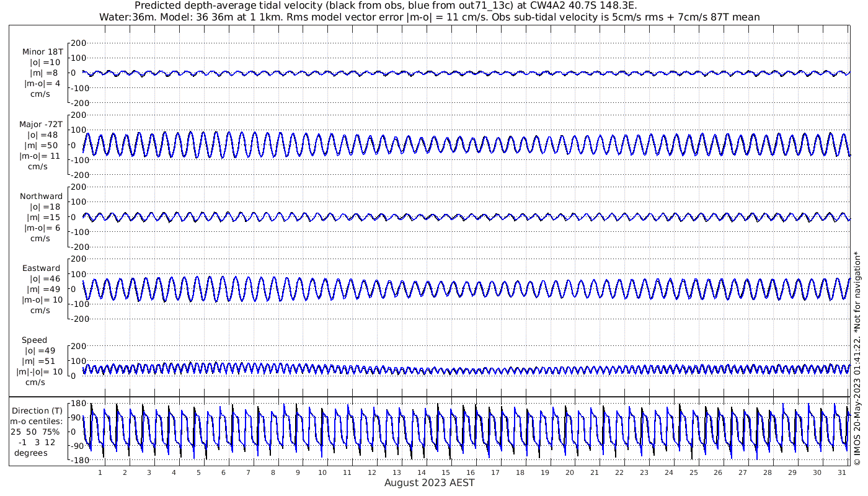The height and width of the screenshot is (496, 868).
Task: Click the "cm/s" unit under the Speed label
Action: [x=35, y=383]
